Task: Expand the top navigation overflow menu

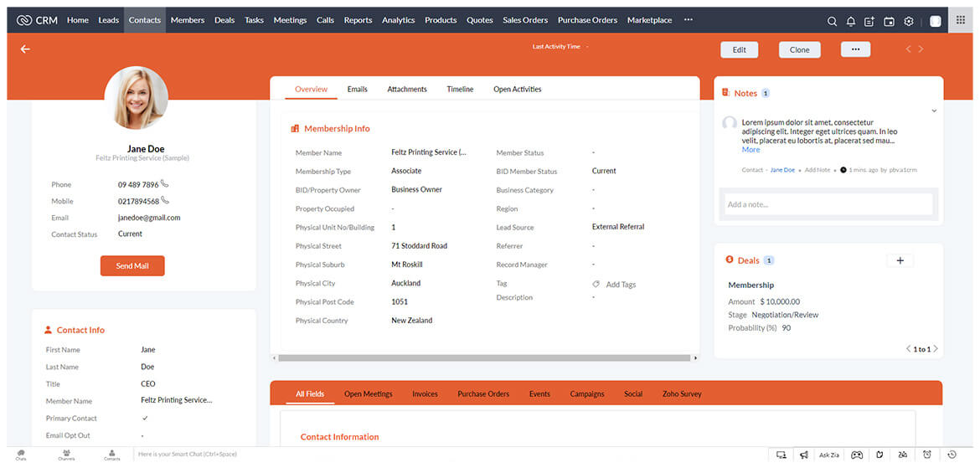Action: coord(688,20)
